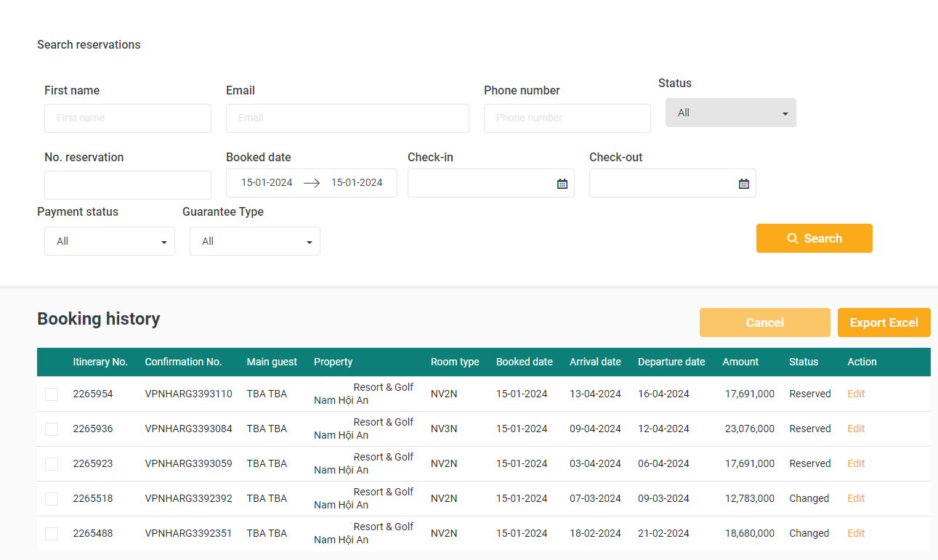
Task: Click into the Email field
Action: click(347, 118)
